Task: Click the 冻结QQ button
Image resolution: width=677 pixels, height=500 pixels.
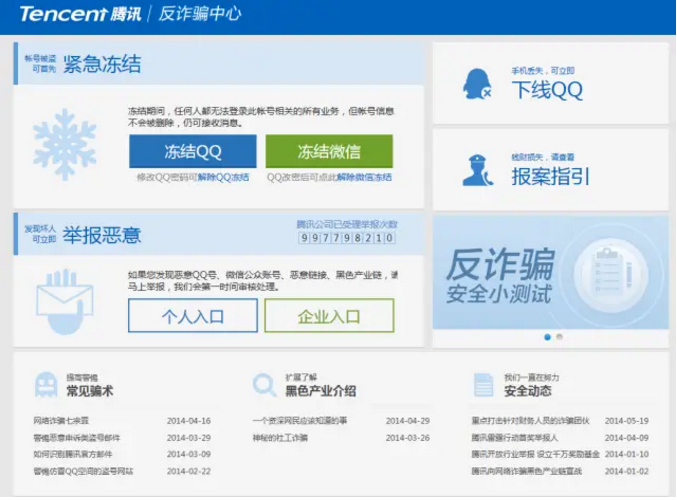Action: pyautogui.click(x=193, y=151)
